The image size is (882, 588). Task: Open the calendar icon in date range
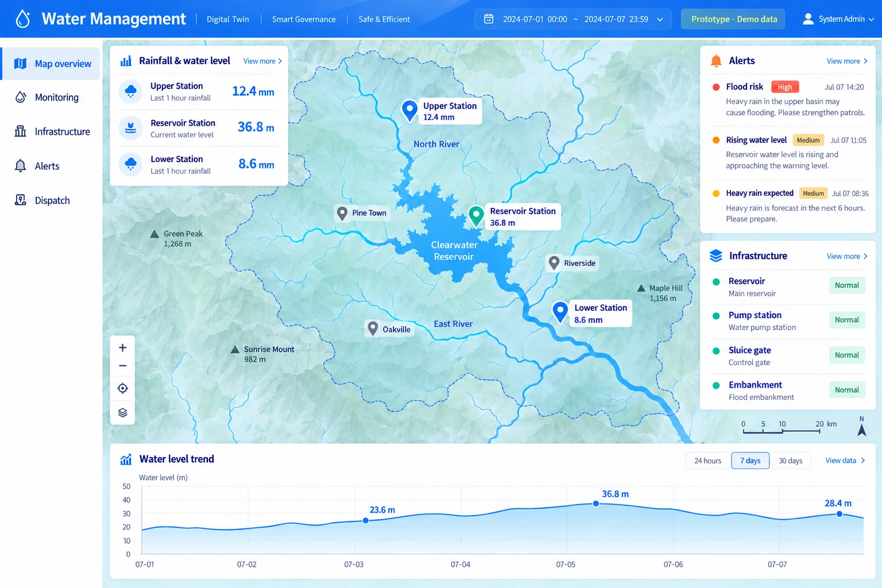click(x=489, y=19)
